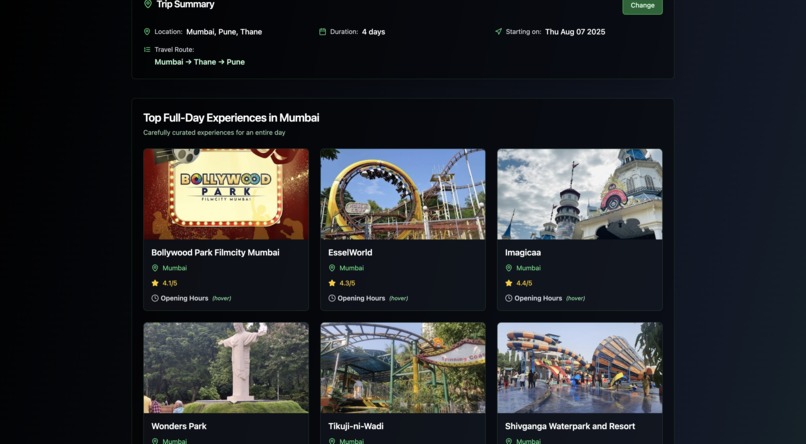Select the 'Thu Aug 07 2025' start date
Viewport: 806px width, 444px height.
(575, 32)
